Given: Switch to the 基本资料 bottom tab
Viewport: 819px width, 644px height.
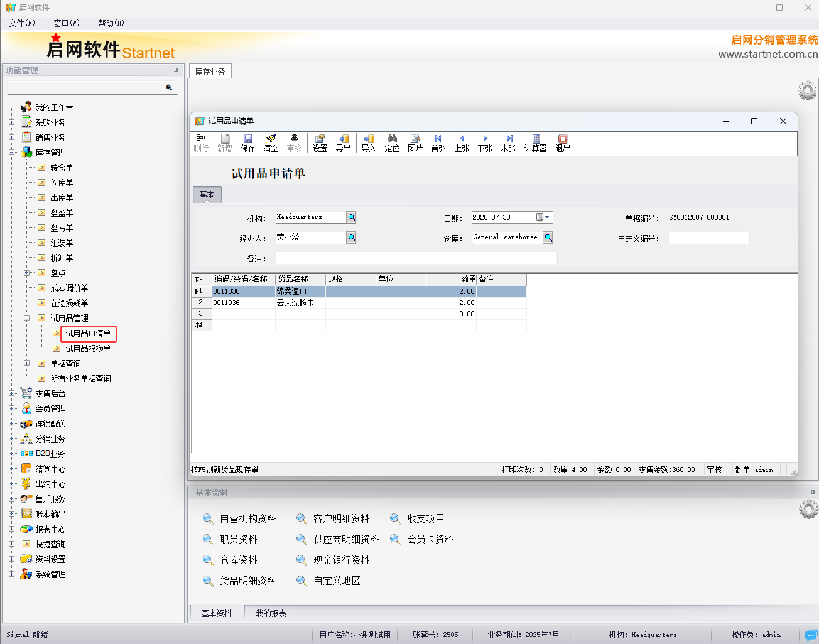Looking at the screenshot, I should (216, 614).
